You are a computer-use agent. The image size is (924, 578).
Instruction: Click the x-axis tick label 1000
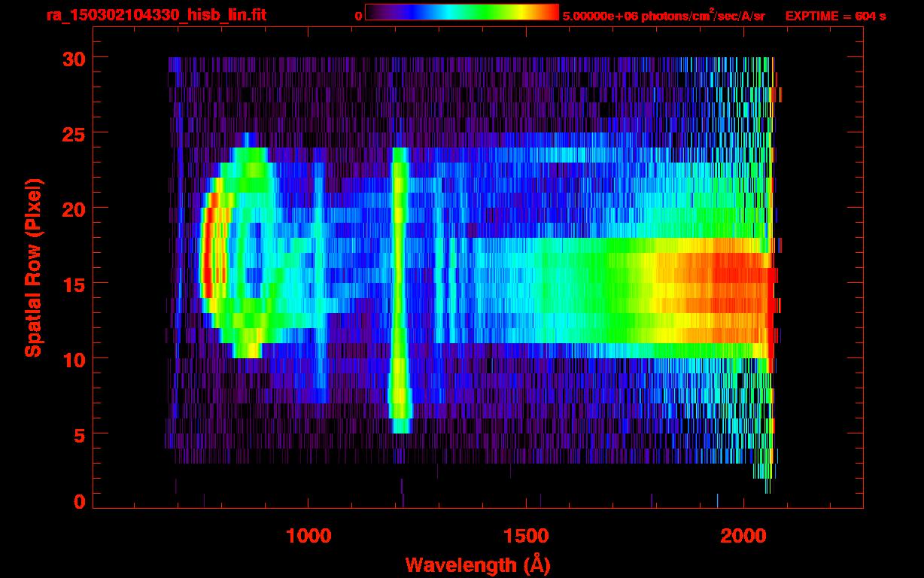(x=309, y=536)
